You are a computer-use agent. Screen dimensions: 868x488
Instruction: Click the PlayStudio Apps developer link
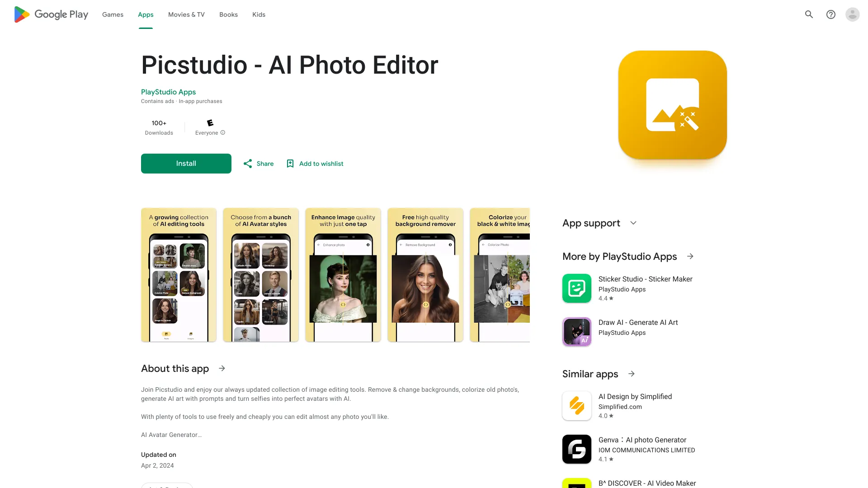(x=168, y=92)
